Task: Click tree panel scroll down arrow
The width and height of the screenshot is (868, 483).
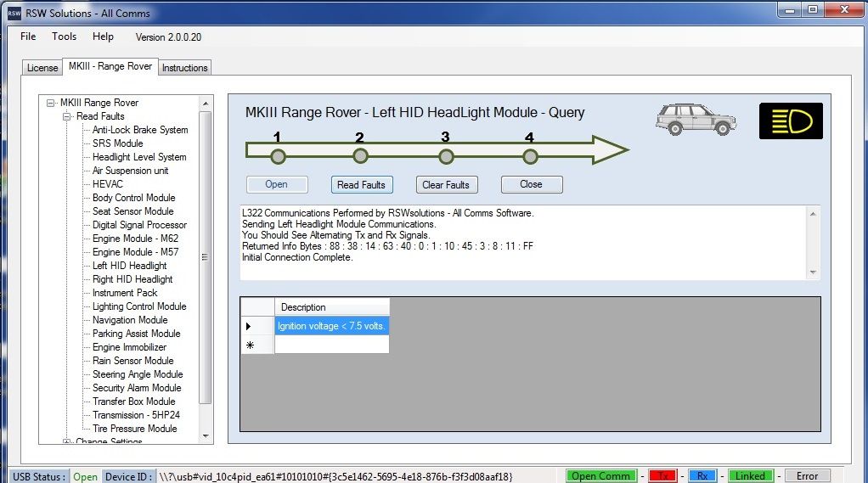Action: (206, 436)
